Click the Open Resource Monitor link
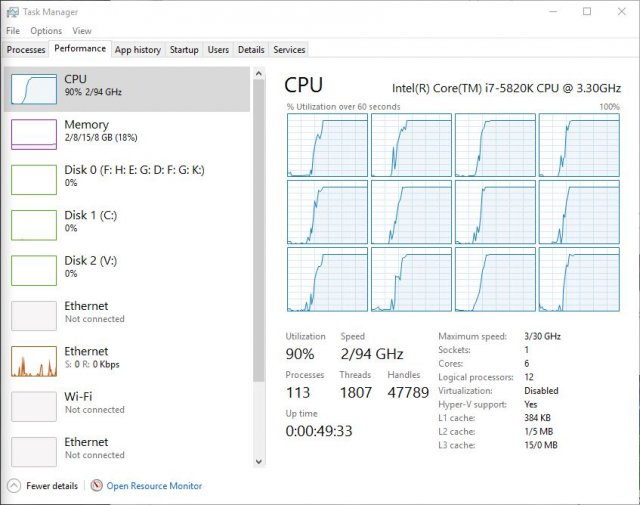The height and width of the screenshot is (505, 640). [154, 486]
